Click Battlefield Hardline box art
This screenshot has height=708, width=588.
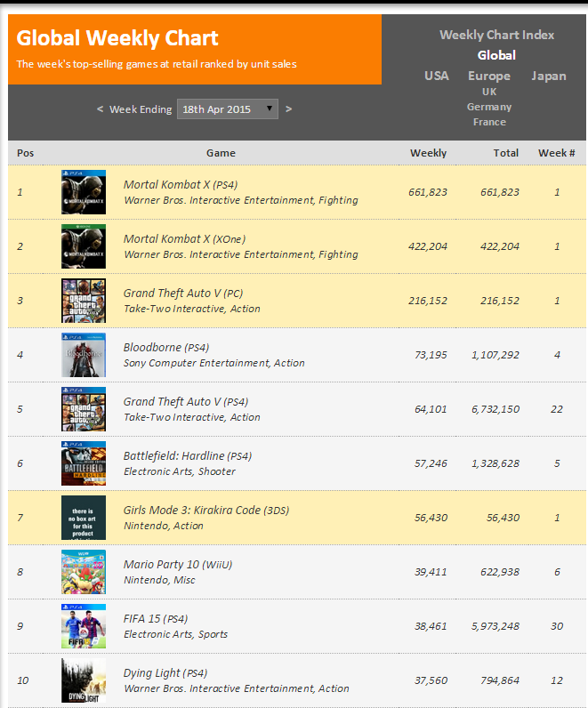pyautogui.click(x=84, y=463)
